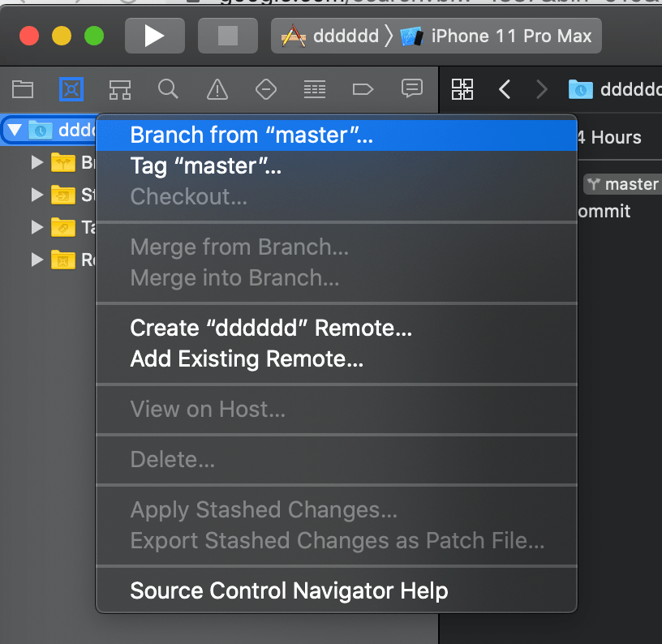Expand the Remotes folder
The image size is (662, 644).
pyautogui.click(x=37, y=260)
